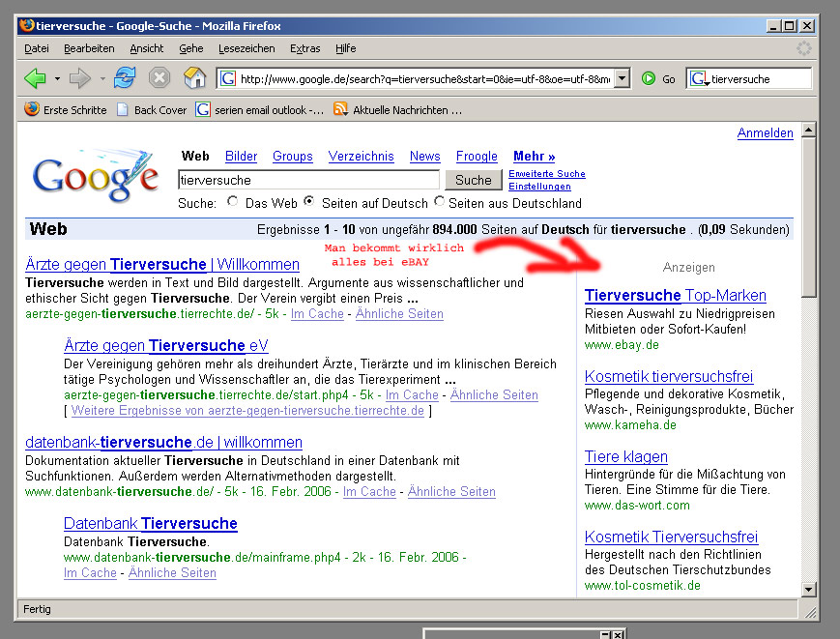Screen dimensions: 840x639
Task: Click the www.ebay.de ad URL text
Action: point(622,344)
